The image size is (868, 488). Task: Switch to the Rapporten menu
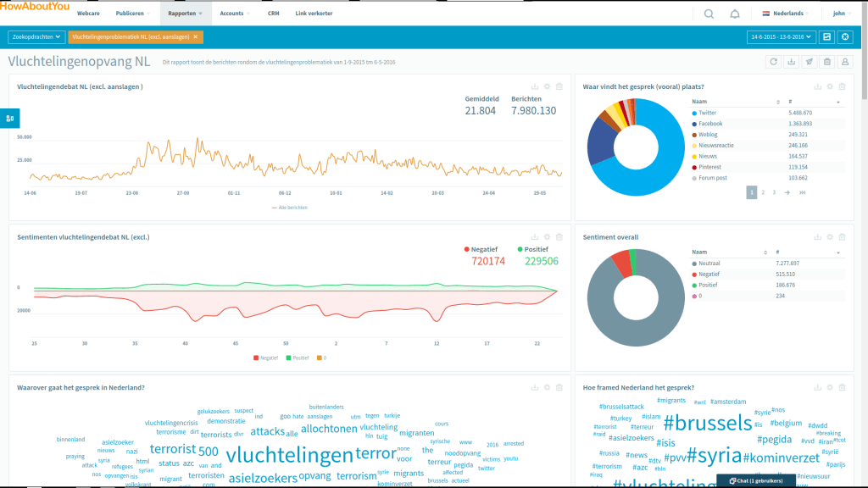pos(185,14)
